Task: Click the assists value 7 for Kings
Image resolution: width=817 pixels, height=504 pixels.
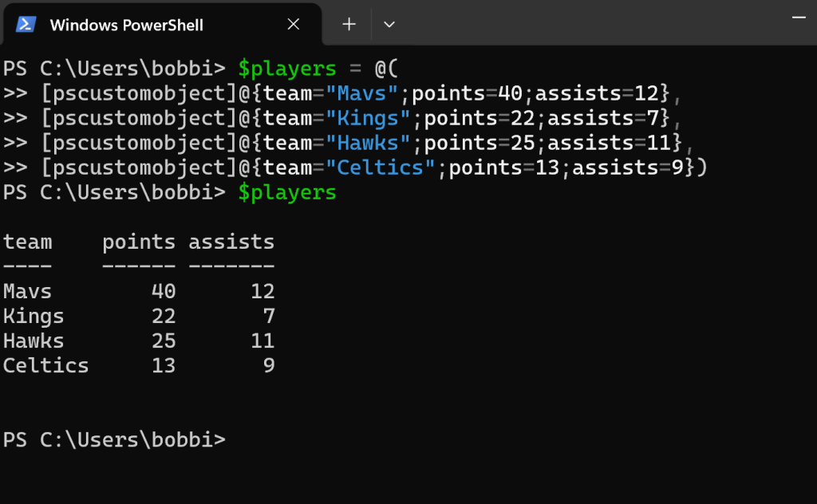Action: click(269, 315)
